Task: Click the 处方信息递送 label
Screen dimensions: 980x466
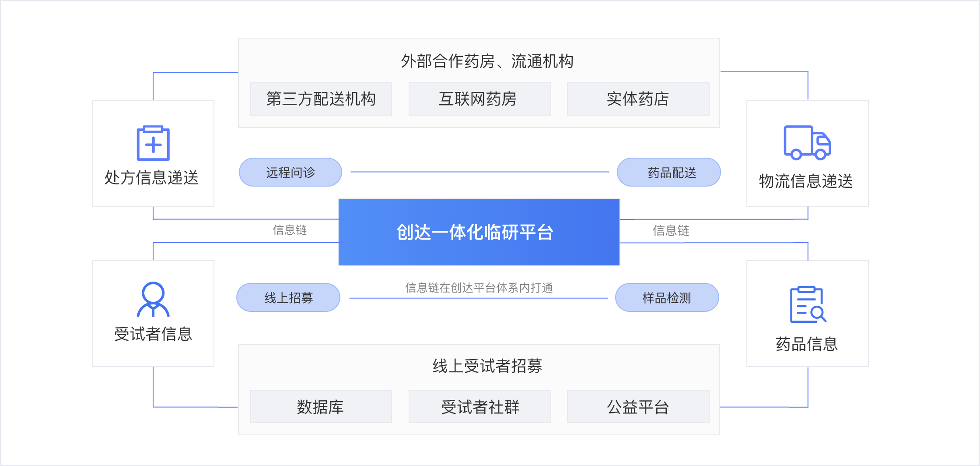Action: [x=151, y=178]
